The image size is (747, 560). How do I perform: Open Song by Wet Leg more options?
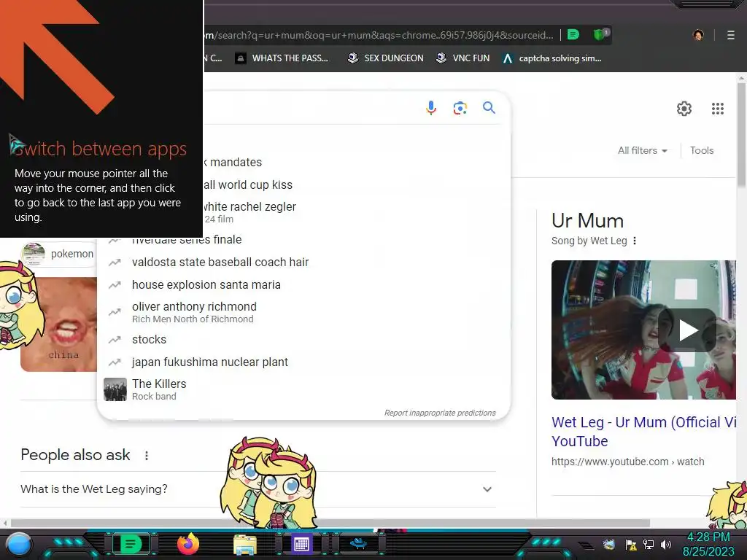tap(635, 241)
